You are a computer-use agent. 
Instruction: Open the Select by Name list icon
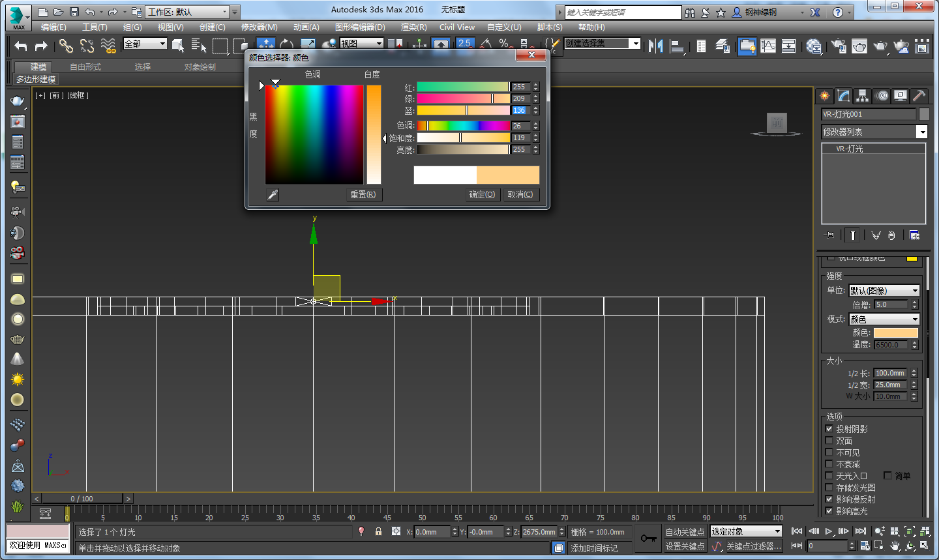pos(199,46)
